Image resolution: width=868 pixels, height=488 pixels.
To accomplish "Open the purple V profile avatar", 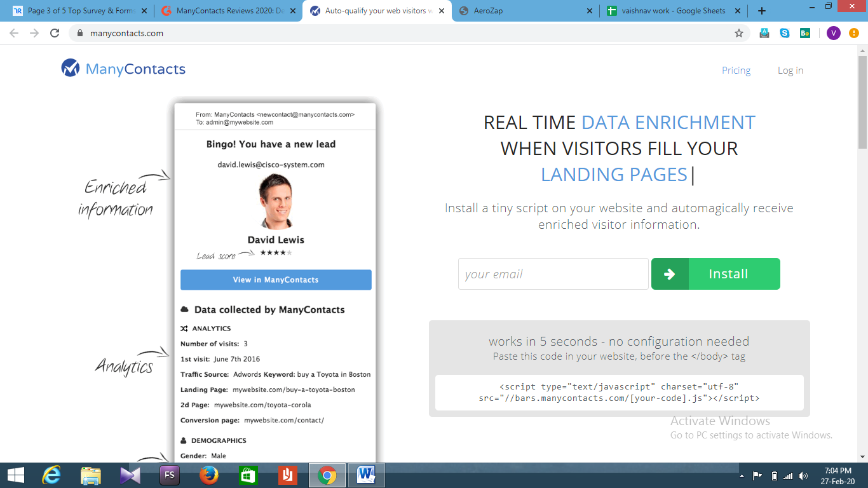I will tap(834, 33).
